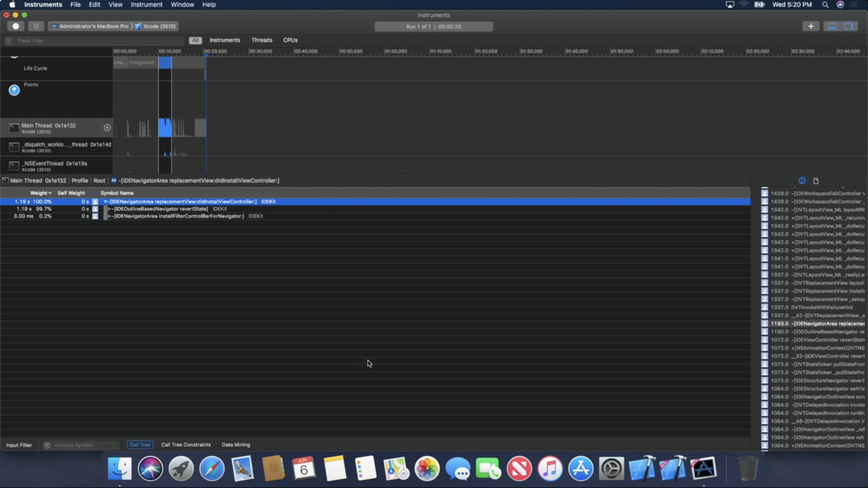Click the Call Tree button
868x488 pixels.
click(140, 445)
